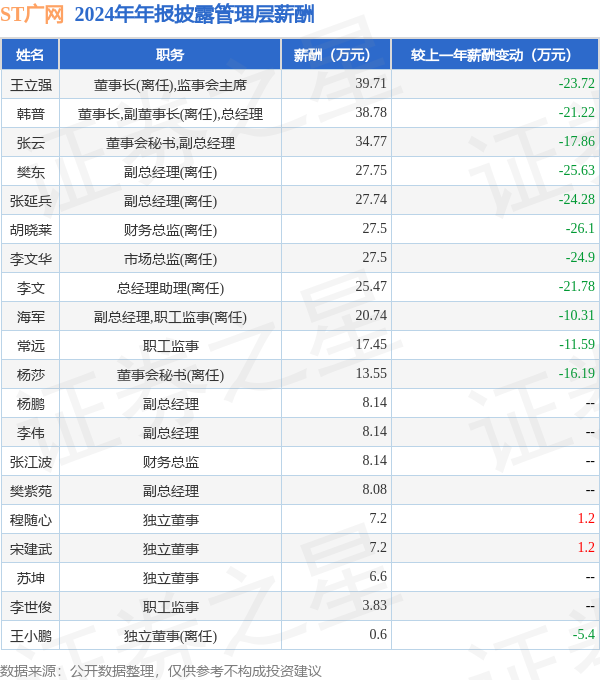Click the name 李文 in the 总经理助理 row
The image size is (600, 680).
[31, 288]
